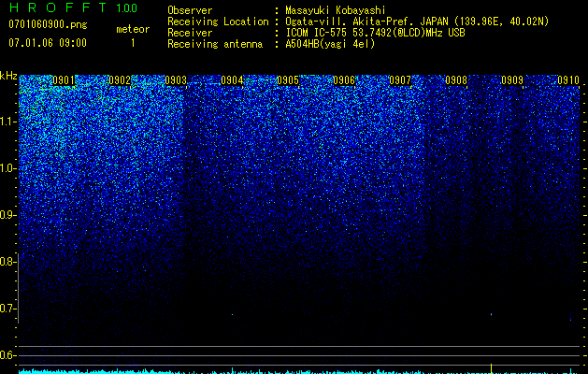Screen dimensions: 588x374
Task: Click the Receiving Location label
Action: point(218,22)
